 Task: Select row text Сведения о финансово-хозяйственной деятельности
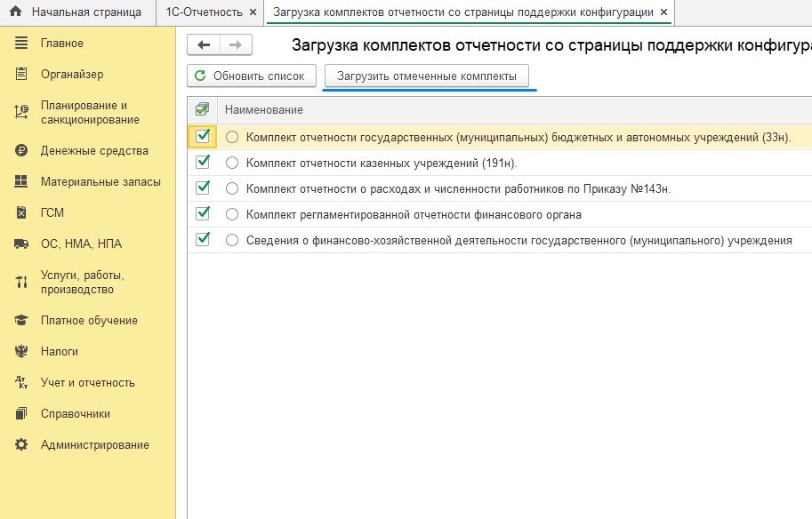coord(519,241)
